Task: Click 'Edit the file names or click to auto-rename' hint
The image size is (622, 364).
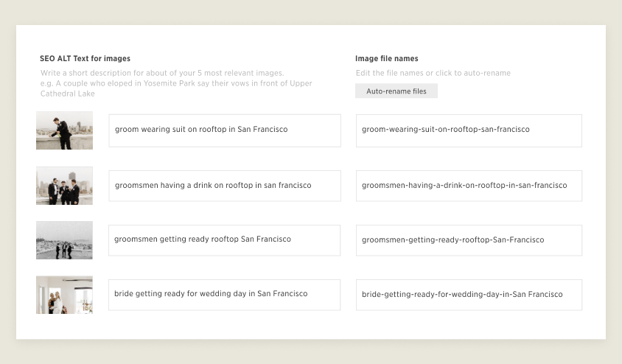Action: point(433,73)
